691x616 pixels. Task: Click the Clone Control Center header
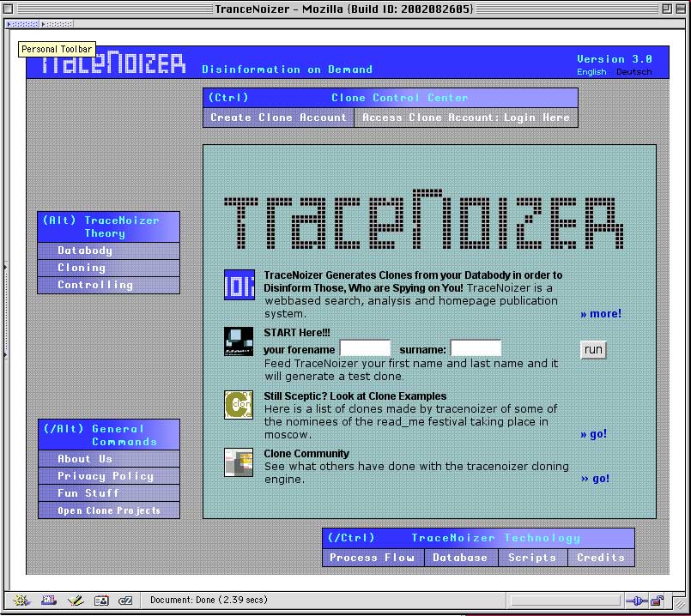pyautogui.click(x=391, y=98)
